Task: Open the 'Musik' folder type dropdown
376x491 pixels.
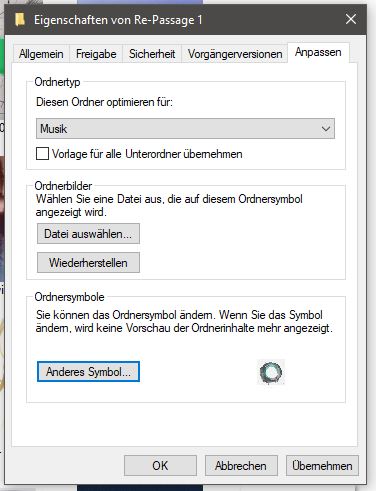Action: point(185,129)
